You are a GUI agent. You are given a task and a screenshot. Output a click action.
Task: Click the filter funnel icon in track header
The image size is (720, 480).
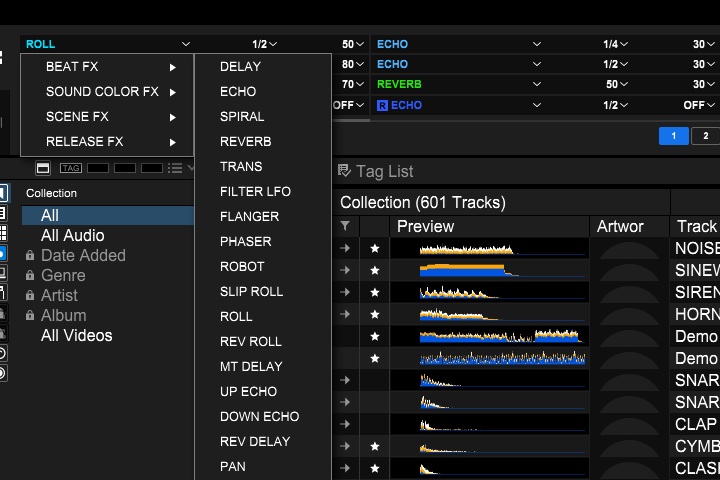pos(345,227)
